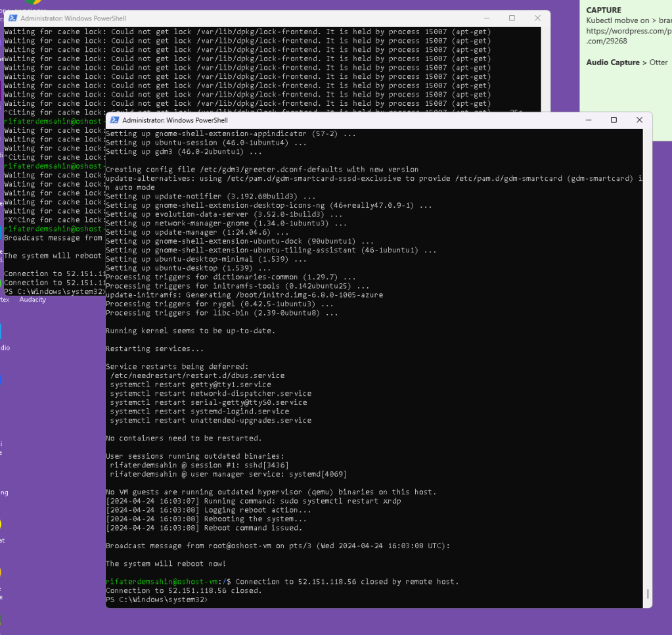Click the 'PS C:\Windows\system32>' prompt in front window
This screenshot has width=672, height=635.
pos(156,600)
